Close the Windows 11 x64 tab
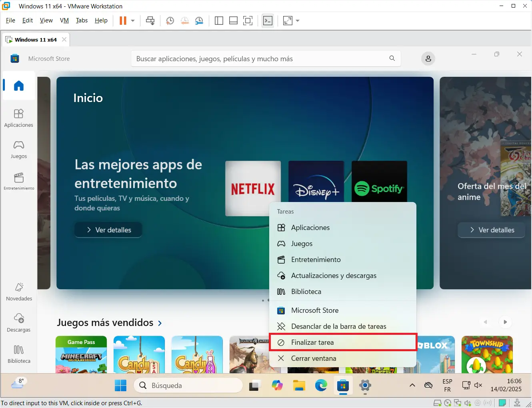532x408 pixels. (64, 40)
